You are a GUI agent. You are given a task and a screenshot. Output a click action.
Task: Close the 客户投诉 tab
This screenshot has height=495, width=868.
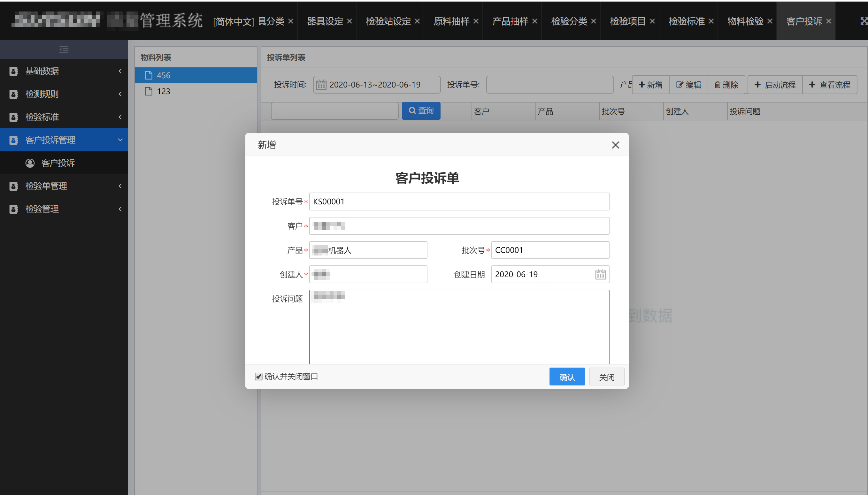point(829,21)
